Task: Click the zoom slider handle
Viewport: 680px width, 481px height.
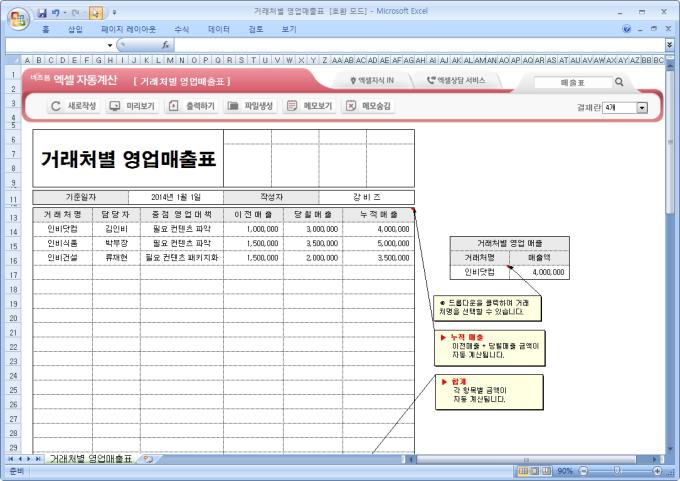Action: coord(617,471)
